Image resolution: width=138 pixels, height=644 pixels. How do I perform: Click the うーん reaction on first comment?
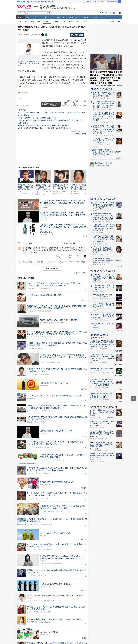tap(79, 256)
